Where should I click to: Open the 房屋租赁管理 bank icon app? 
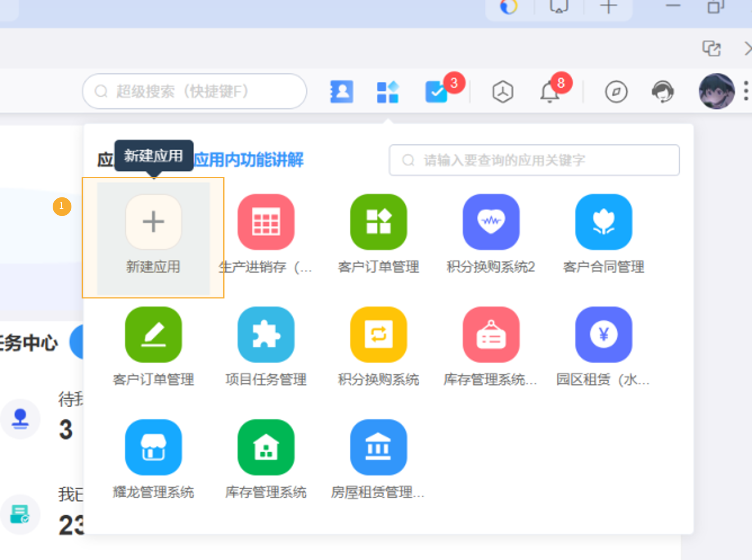pyautogui.click(x=378, y=447)
